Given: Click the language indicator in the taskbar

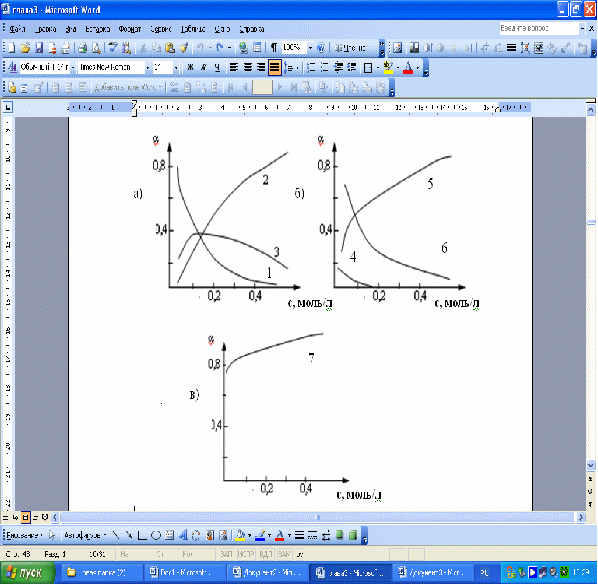Looking at the screenshot, I should [x=484, y=572].
